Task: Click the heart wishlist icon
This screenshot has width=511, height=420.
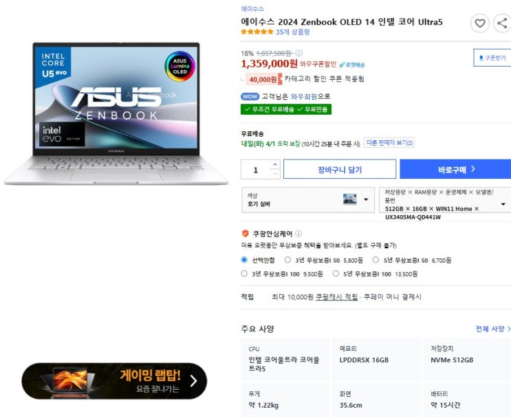Action: click(x=479, y=23)
